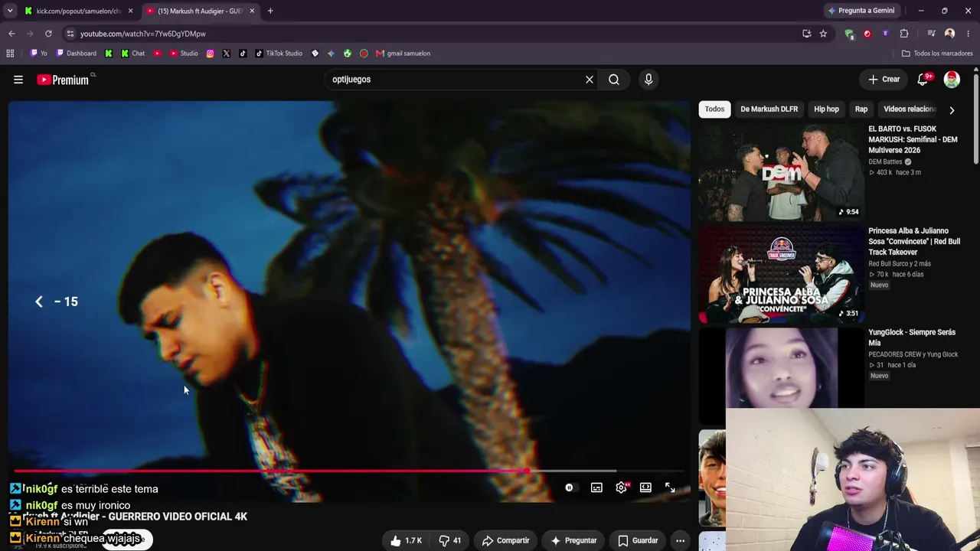The height and width of the screenshot is (551, 980).
Task: Open the YungGlock - Siempre Serás Mía title
Action: [x=912, y=337]
